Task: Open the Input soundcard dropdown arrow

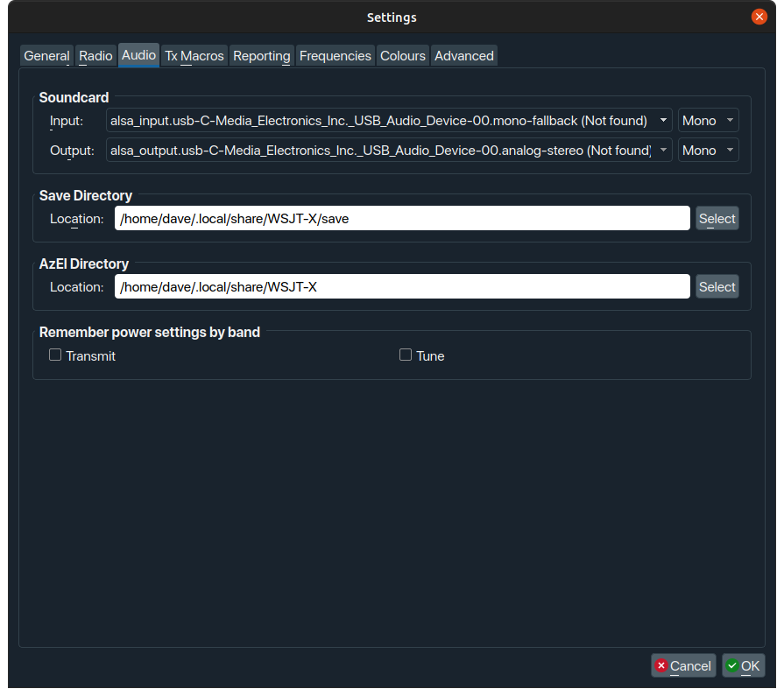Action: pyautogui.click(x=663, y=120)
